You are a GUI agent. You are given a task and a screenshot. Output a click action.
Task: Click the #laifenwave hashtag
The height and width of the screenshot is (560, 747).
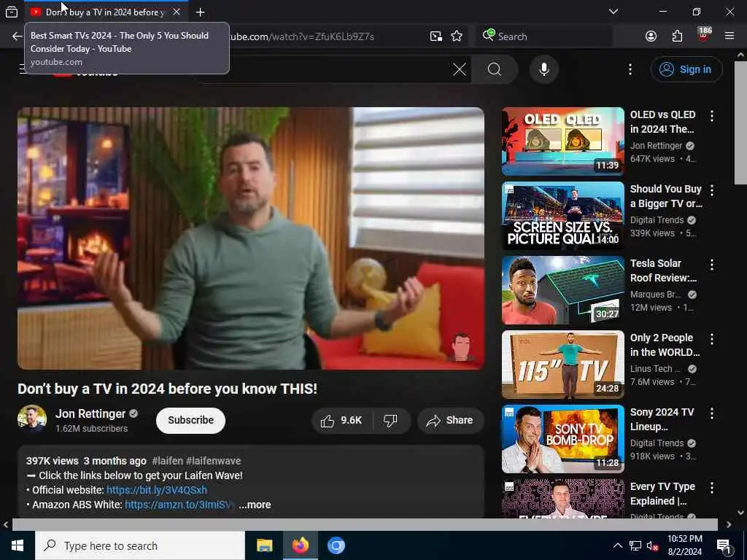coord(214,461)
